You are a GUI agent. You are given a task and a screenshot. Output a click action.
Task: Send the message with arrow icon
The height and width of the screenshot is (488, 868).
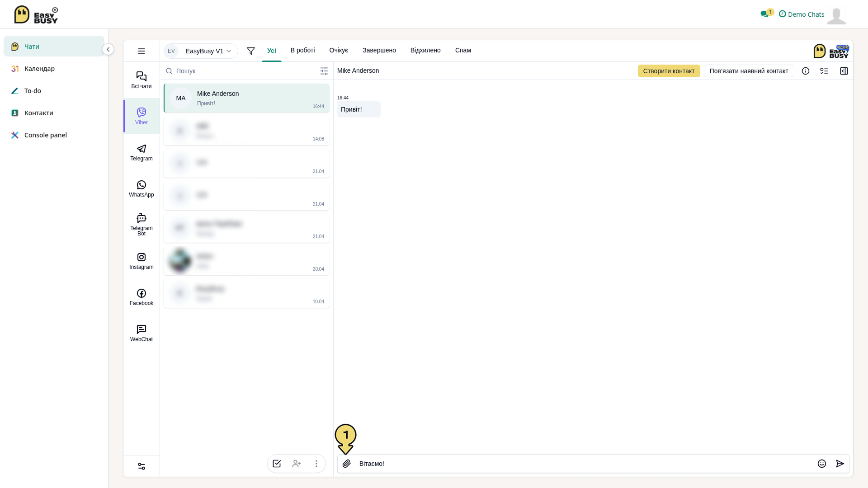point(840,464)
